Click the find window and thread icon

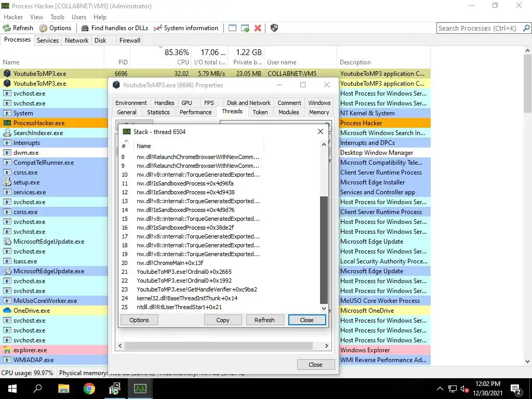click(x=245, y=28)
